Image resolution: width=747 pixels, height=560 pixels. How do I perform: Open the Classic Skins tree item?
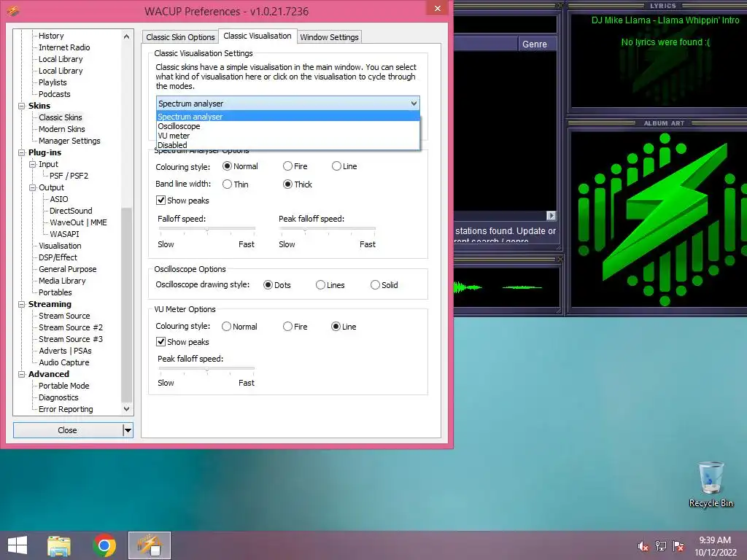pyautogui.click(x=61, y=117)
